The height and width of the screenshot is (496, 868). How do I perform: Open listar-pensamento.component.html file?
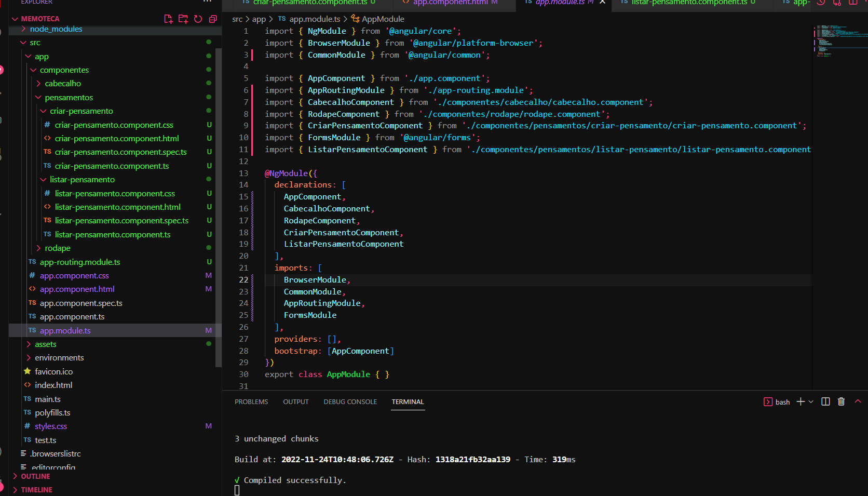[118, 207]
